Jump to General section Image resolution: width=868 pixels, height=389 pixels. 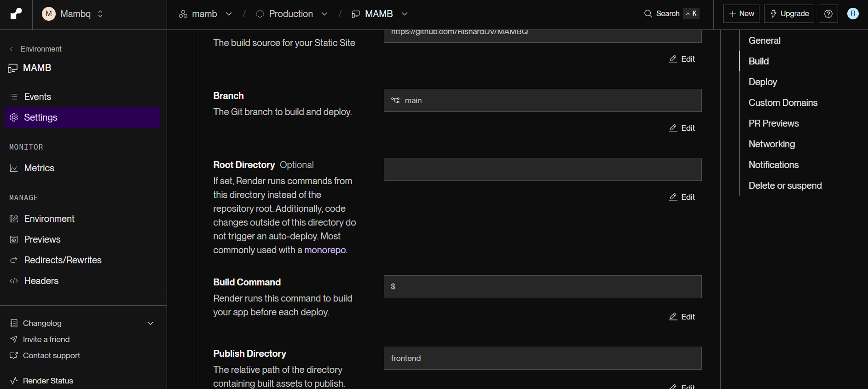tap(764, 41)
